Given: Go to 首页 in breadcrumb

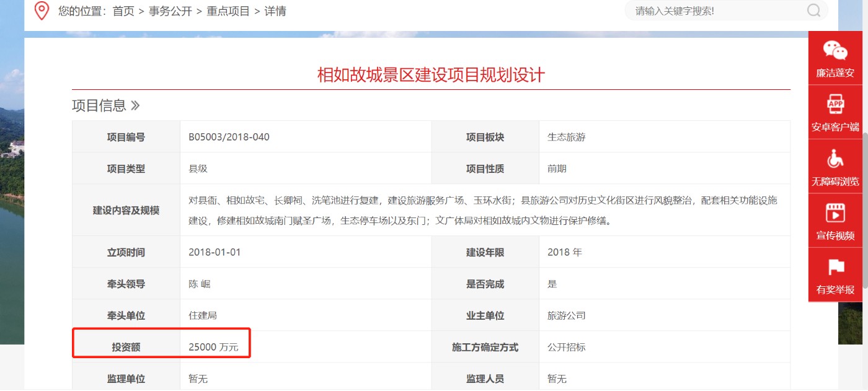Looking at the screenshot, I should pos(123,11).
